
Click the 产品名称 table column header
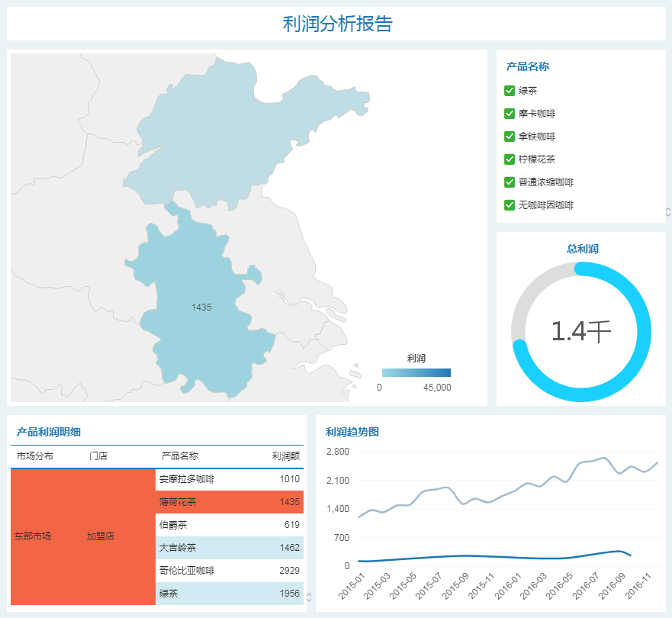pyautogui.click(x=179, y=456)
